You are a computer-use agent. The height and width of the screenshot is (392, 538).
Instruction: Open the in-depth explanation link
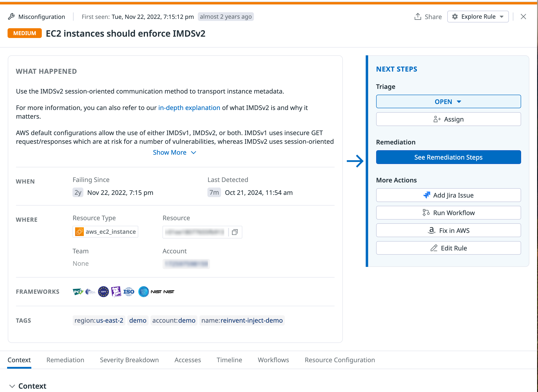189,108
